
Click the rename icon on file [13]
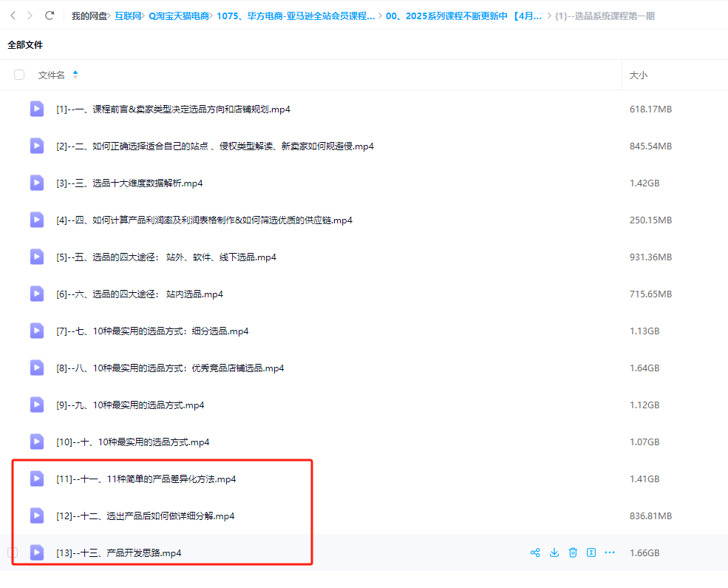coord(591,552)
